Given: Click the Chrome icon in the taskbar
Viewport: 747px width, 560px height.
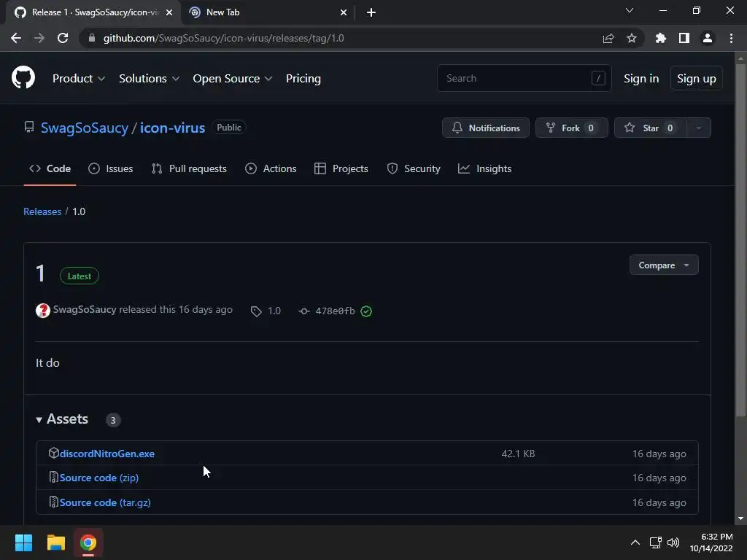Looking at the screenshot, I should click(88, 542).
